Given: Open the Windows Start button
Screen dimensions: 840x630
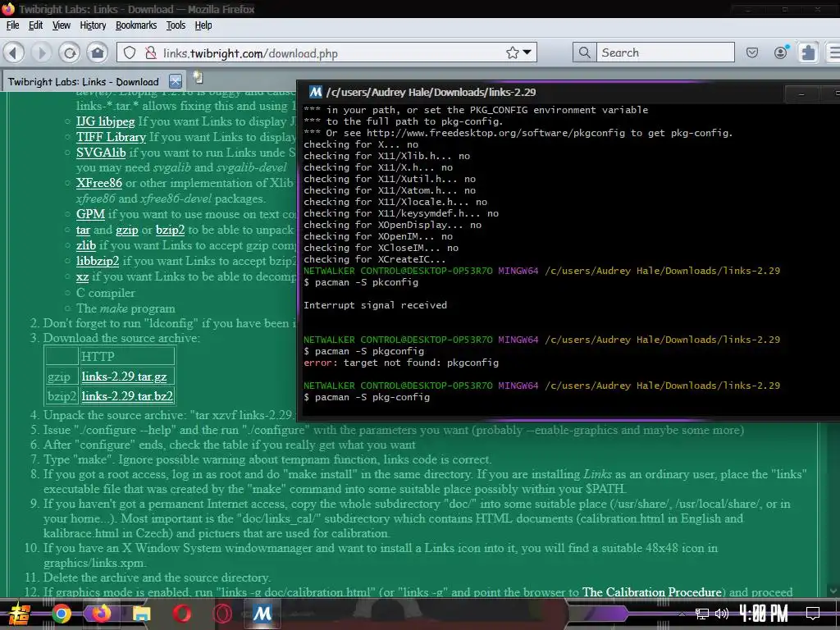Looking at the screenshot, I should tap(19, 614).
